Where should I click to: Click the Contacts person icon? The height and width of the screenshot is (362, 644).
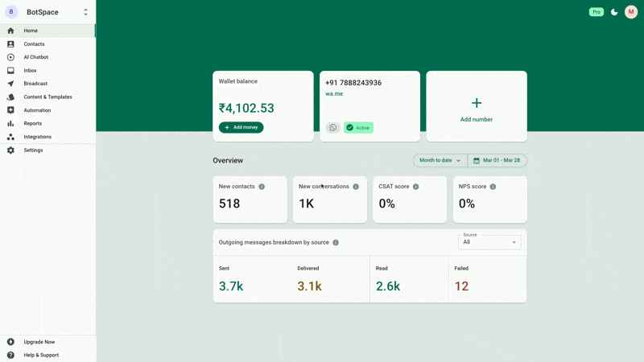(10, 44)
